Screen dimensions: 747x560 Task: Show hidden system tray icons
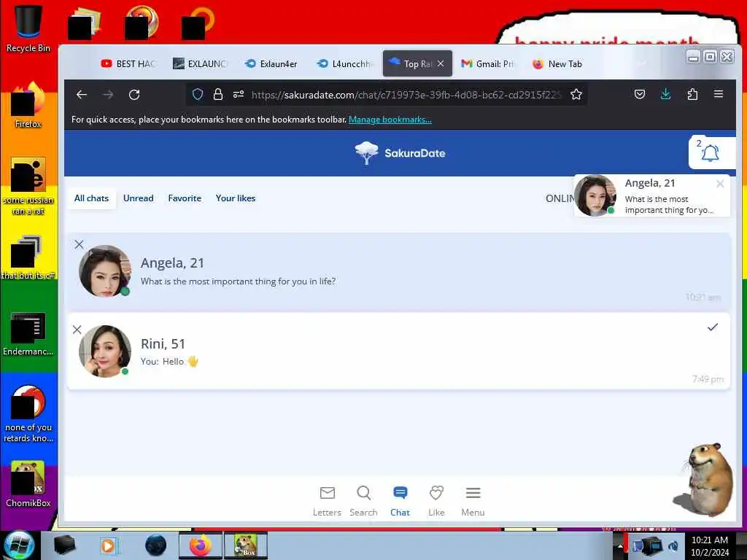click(x=620, y=545)
